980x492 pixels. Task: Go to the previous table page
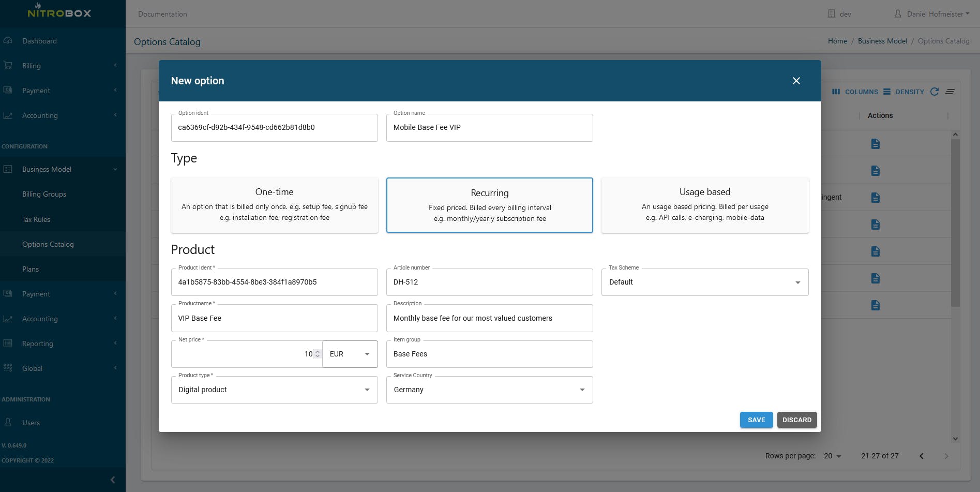[921, 456]
